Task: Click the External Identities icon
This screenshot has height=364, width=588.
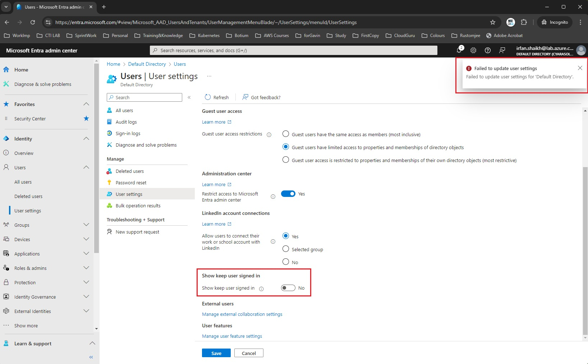Action: click(6, 311)
